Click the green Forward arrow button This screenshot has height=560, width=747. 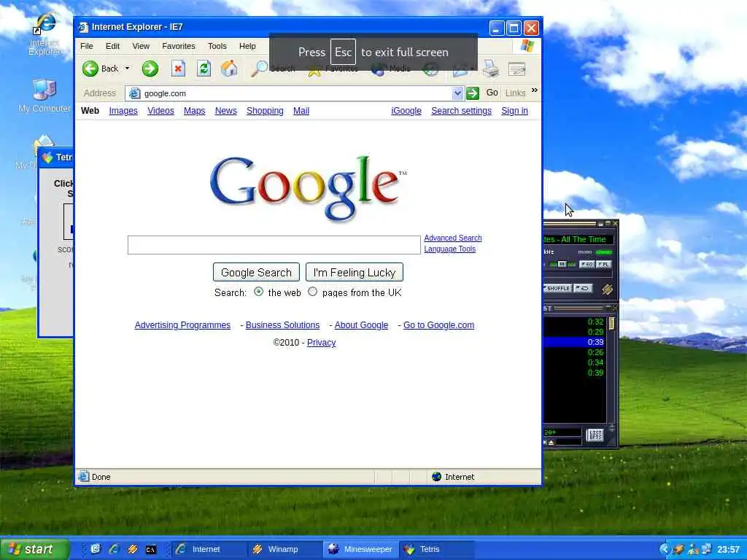click(x=150, y=69)
